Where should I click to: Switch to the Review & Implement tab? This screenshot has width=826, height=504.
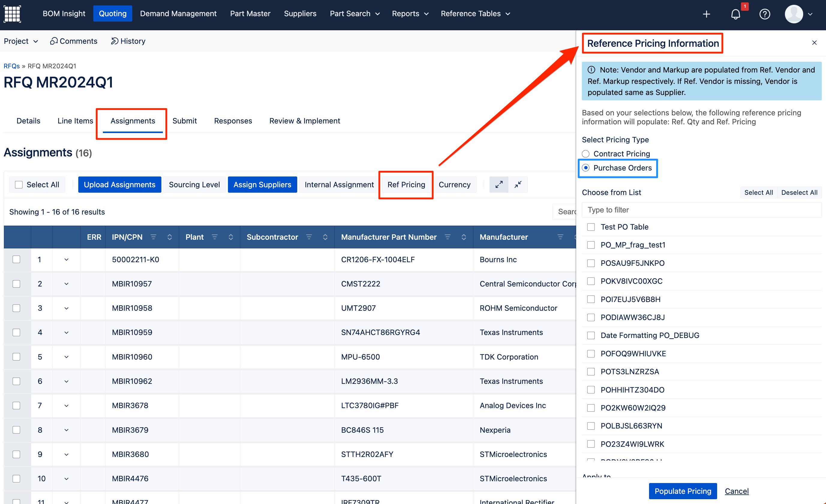pos(304,120)
